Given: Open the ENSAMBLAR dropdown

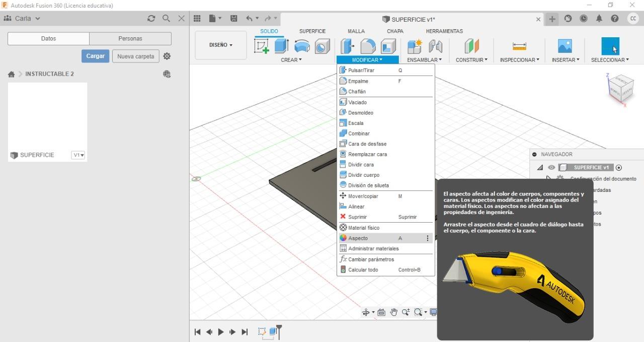Looking at the screenshot, I should click(424, 60).
